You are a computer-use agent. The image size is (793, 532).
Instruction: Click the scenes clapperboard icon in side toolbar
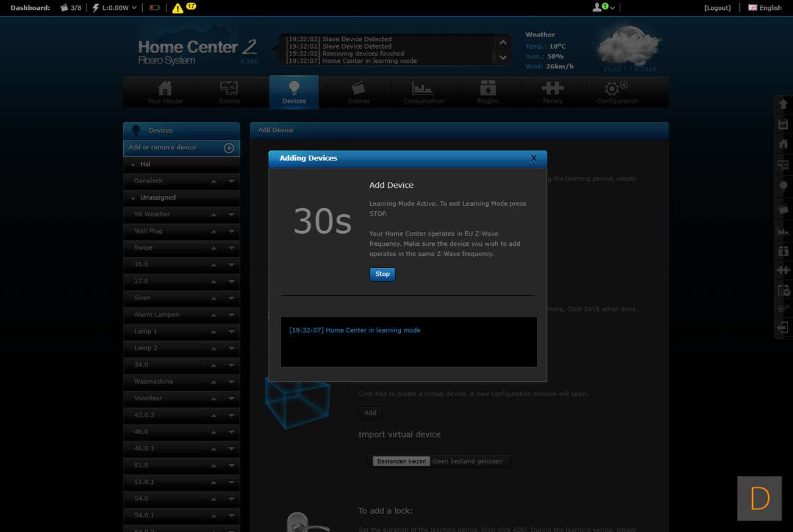[x=783, y=209]
